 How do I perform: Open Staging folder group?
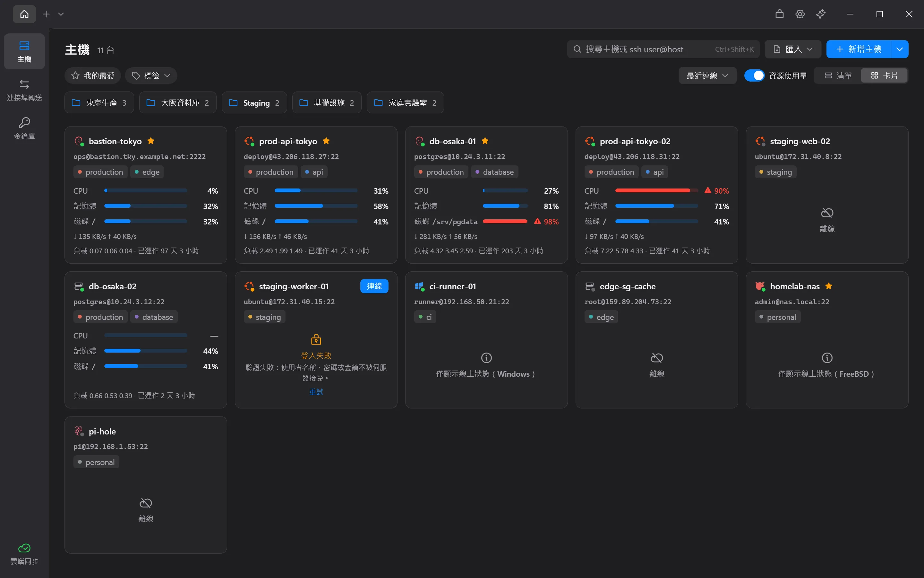(254, 102)
